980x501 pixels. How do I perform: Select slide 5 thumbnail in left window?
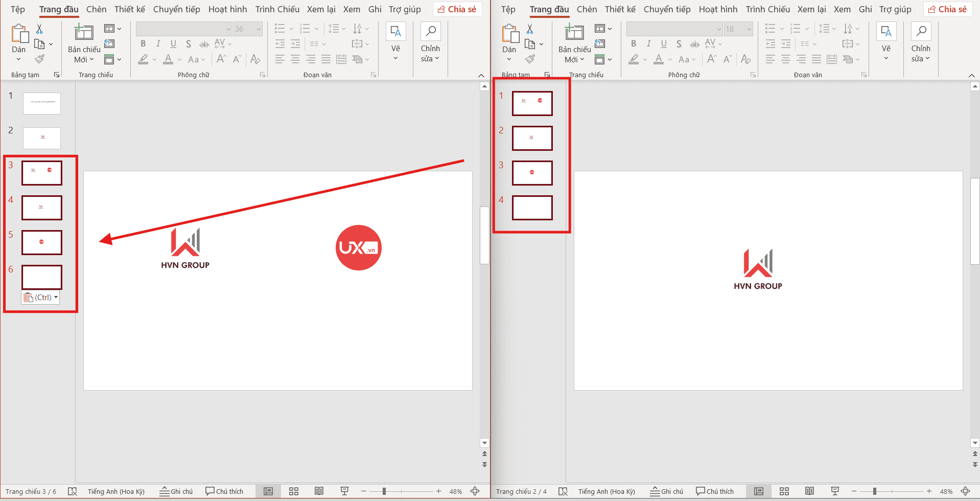(x=42, y=242)
